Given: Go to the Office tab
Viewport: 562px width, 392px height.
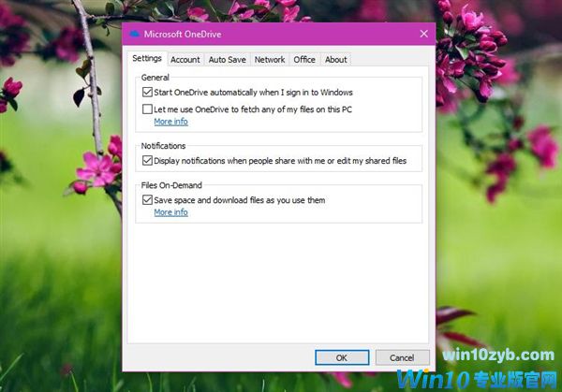Looking at the screenshot, I should pyautogui.click(x=304, y=60).
